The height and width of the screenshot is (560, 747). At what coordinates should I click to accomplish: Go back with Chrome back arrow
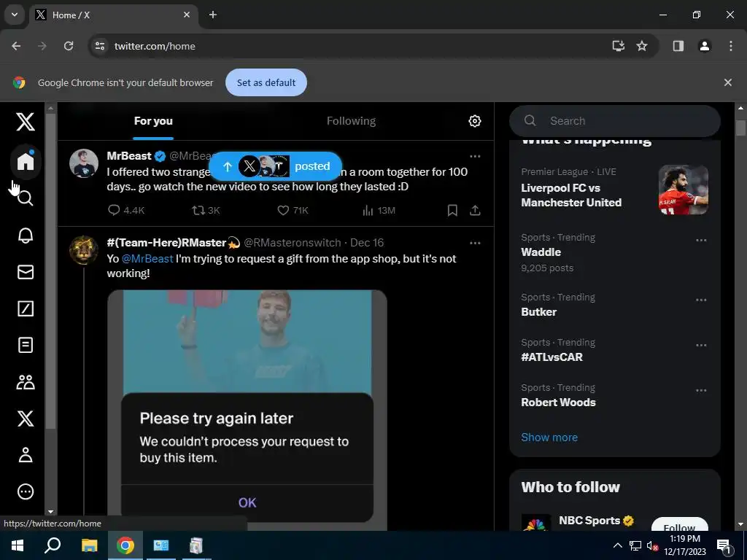coord(16,46)
